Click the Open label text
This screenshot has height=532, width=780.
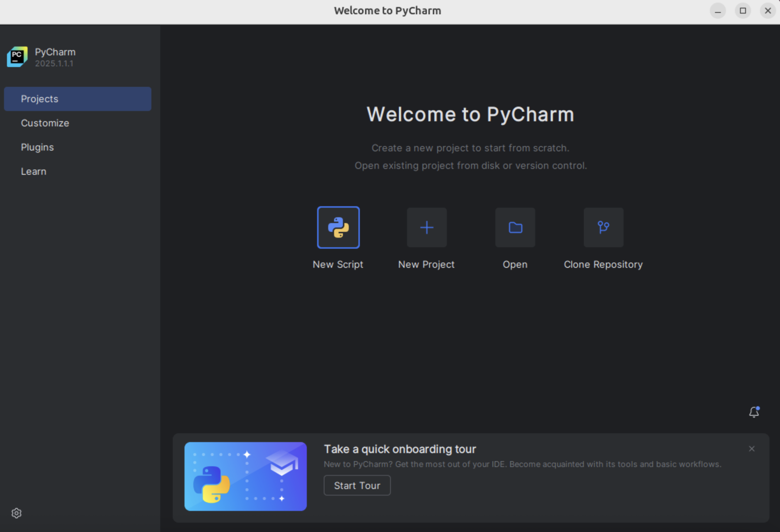(x=515, y=264)
